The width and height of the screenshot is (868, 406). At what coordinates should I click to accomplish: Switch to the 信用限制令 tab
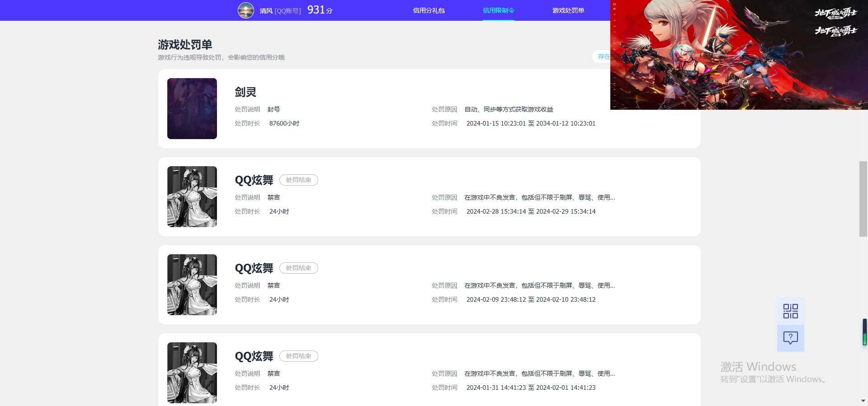[498, 10]
